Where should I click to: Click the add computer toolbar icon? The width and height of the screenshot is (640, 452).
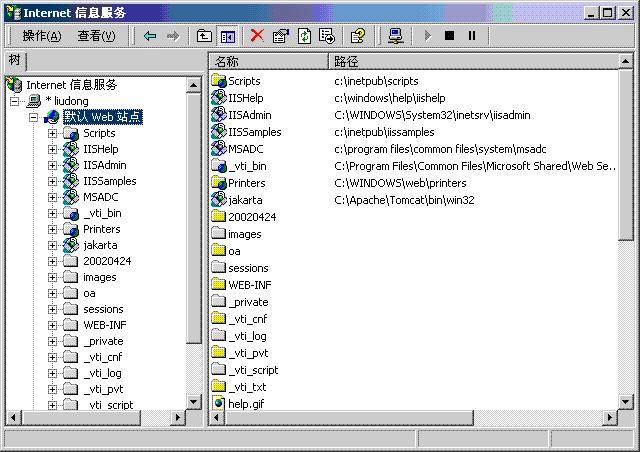pos(396,36)
